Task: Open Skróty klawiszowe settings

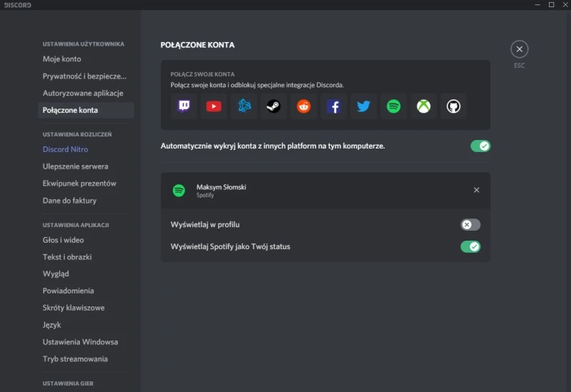Action: (86, 308)
